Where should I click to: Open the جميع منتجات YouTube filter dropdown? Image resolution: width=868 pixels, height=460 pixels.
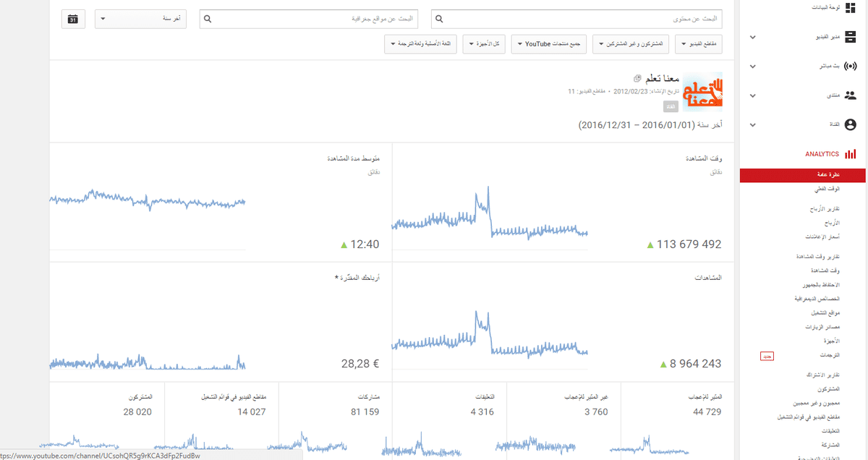point(549,44)
